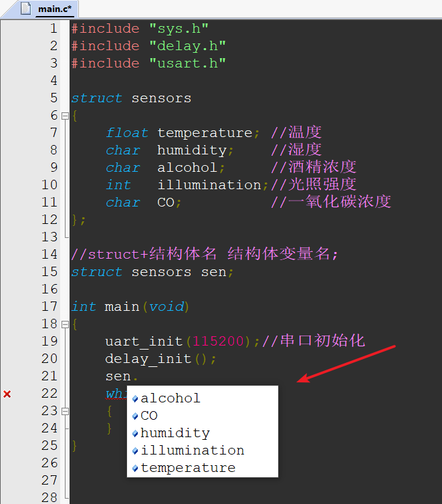Click the member icon next to illumination
The width and height of the screenshot is (442, 504).
135,451
